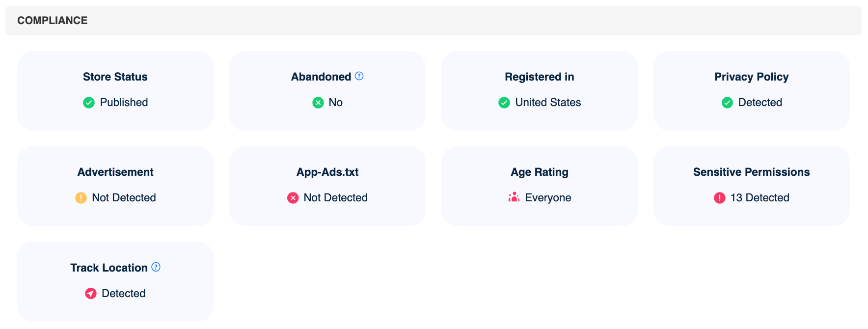Click the COMPLIANCE section header
This screenshot has height=329, width=868.
[x=52, y=21]
